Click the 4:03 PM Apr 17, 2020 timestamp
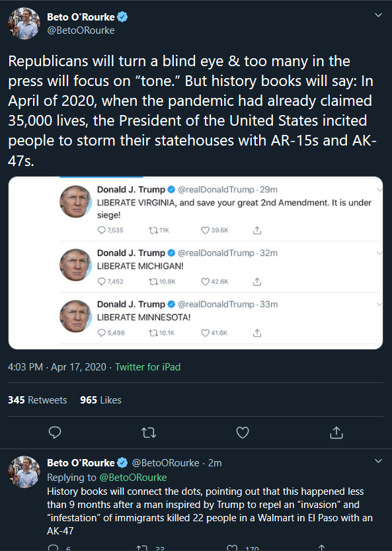This screenshot has width=392, height=551. pyautogui.click(x=57, y=367)
